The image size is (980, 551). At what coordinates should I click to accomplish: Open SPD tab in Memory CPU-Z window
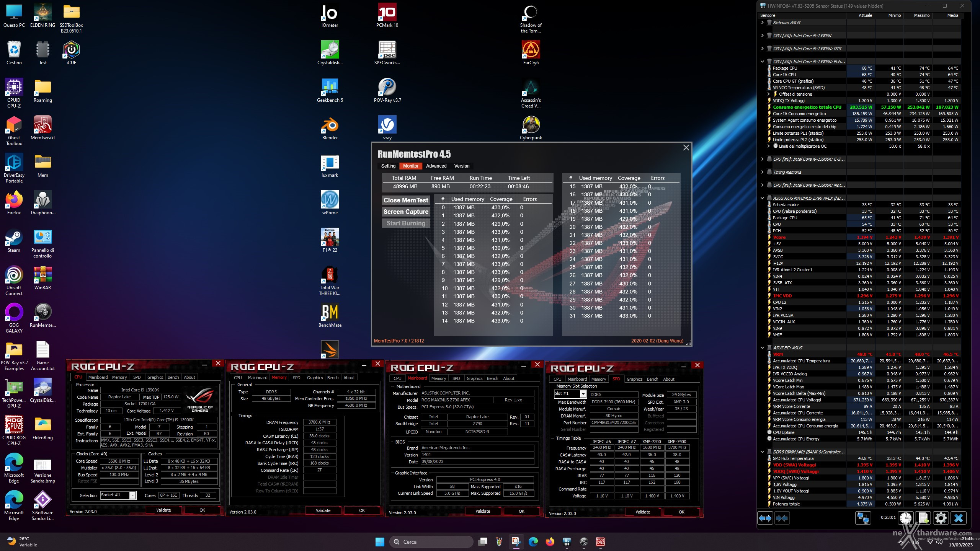click(x=296, y=378)
